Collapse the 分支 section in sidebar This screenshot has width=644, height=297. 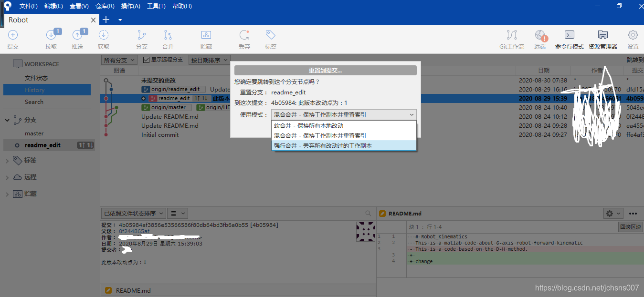[7, 120]
